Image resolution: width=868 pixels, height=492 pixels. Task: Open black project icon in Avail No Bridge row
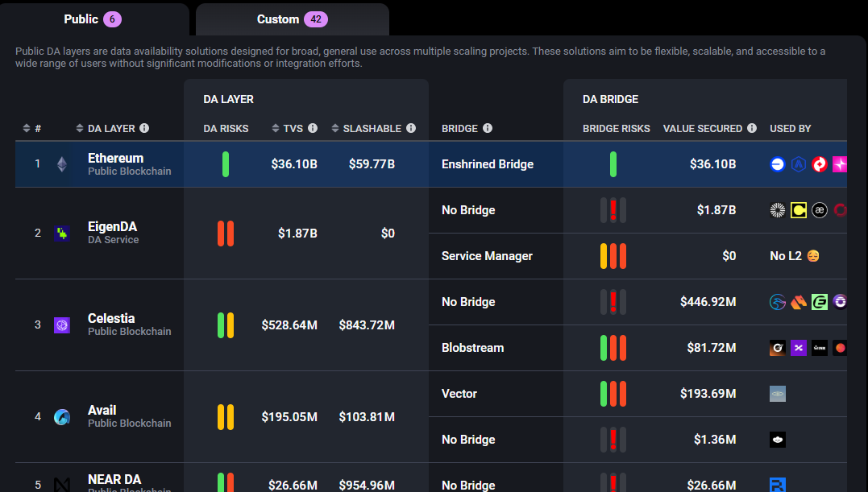click(778, 440)
